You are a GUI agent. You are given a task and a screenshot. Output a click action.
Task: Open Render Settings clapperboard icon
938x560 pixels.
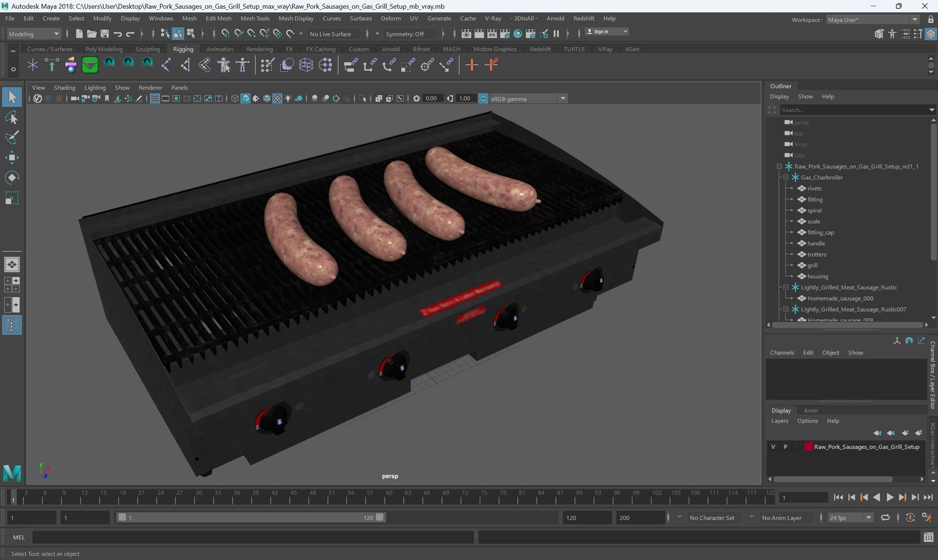[505, 34]
